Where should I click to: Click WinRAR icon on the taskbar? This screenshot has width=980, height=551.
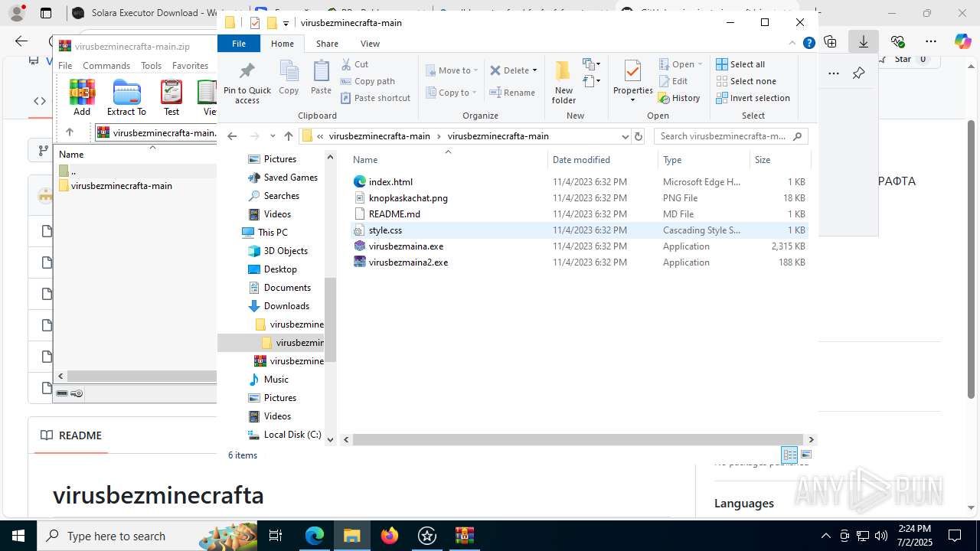click(x=465, y=536)
